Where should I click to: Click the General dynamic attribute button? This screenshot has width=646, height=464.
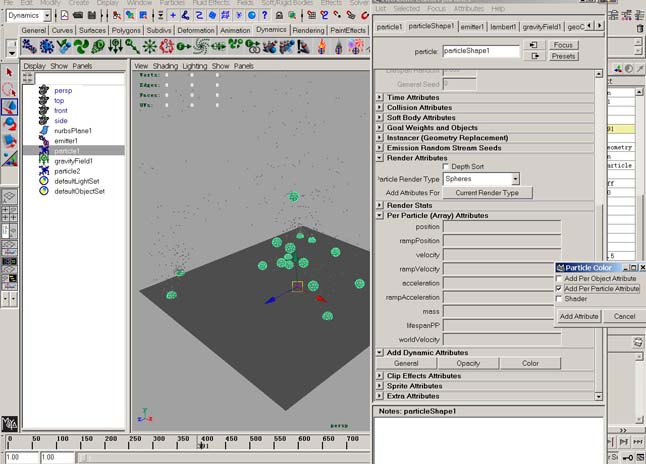[406, 363]
